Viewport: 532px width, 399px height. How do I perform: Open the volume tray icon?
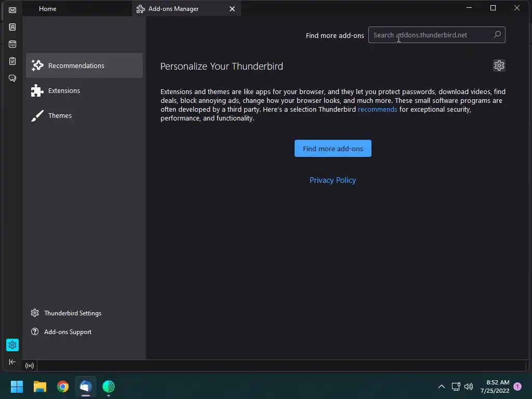pyautogui.click(x=469, y=387)
